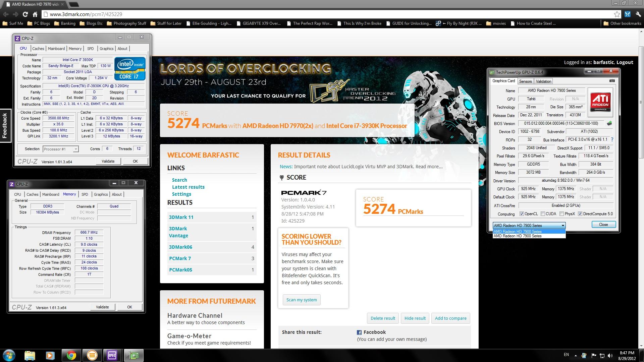Toggle the CUDA checkbox in GPU-Z
Image resolution: width=644 pixels, height=362 pixels.
point(542,214)
